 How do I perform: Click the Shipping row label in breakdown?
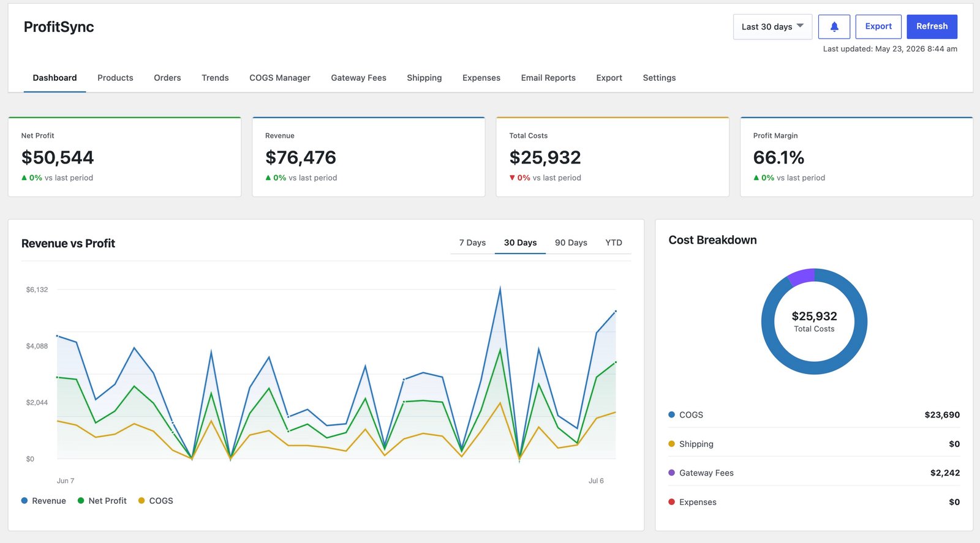click(696, 444)
